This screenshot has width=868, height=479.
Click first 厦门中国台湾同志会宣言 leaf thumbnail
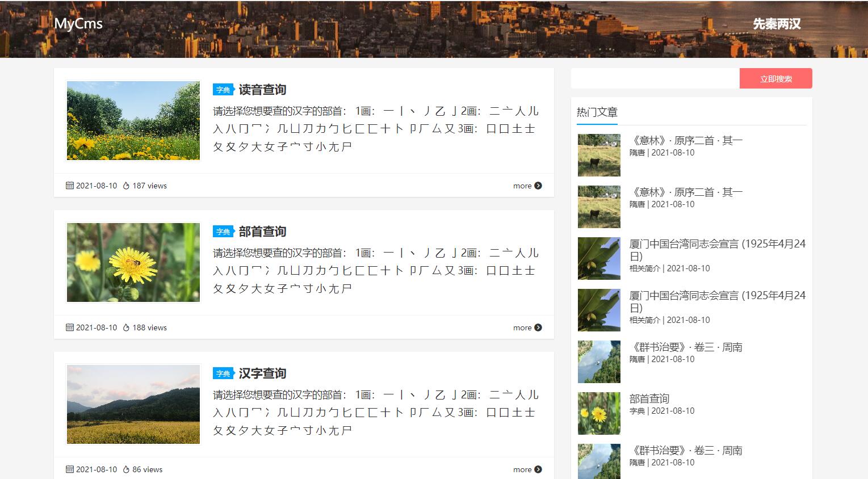tap(599, 258)
